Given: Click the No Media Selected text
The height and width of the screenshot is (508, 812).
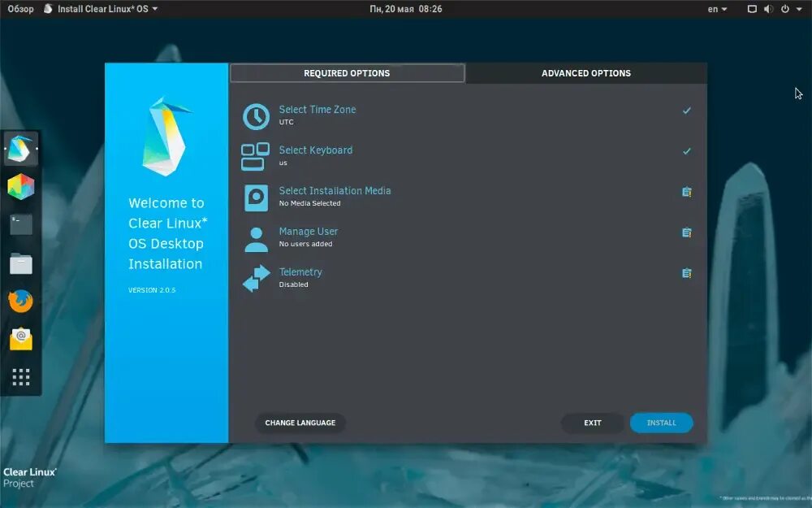Looking at the screenshot, I should point(309,203).
